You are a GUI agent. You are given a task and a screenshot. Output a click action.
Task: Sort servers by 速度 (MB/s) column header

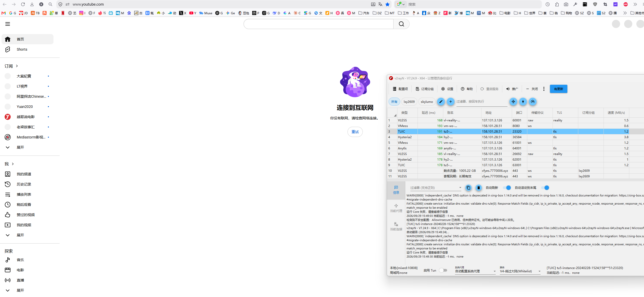point(616,113)
